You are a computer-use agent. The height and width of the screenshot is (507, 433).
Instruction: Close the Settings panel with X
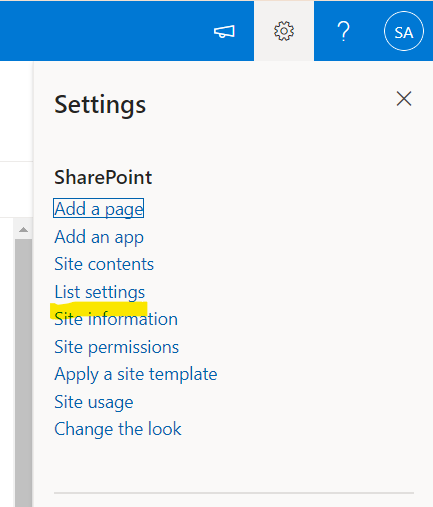click(404, 99)
